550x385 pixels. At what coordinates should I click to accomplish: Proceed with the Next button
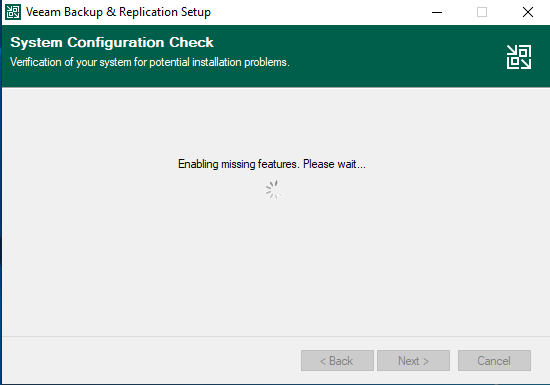(414, 360)
